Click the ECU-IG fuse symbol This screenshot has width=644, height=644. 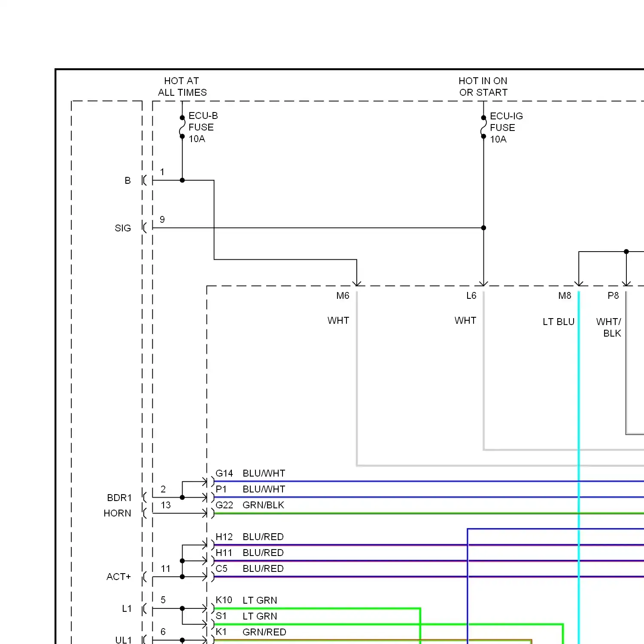(483, 127)
